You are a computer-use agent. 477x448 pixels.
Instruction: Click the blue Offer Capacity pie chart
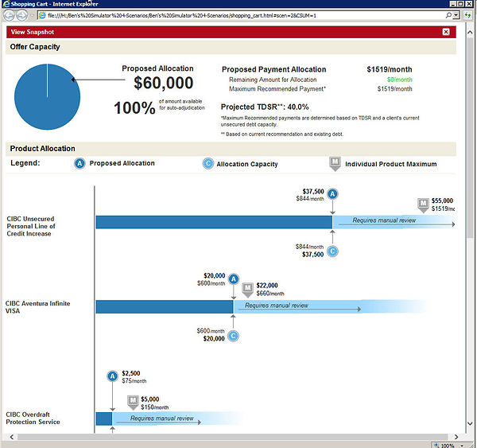coord(47,97)
